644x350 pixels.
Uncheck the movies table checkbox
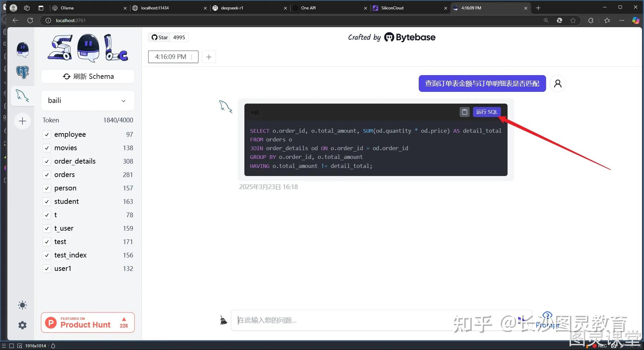tap(47, 148)
